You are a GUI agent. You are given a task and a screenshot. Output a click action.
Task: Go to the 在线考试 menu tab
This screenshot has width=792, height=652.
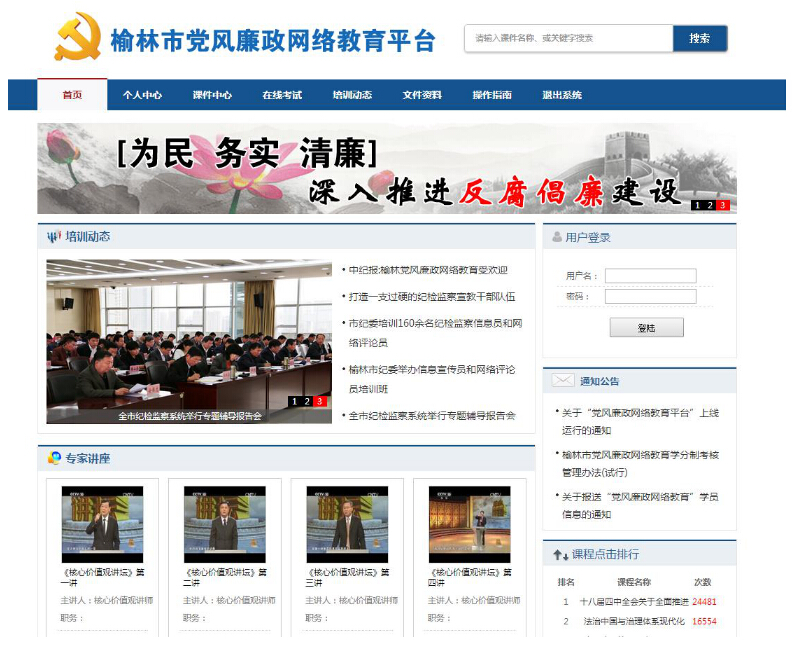coord(282,95)
